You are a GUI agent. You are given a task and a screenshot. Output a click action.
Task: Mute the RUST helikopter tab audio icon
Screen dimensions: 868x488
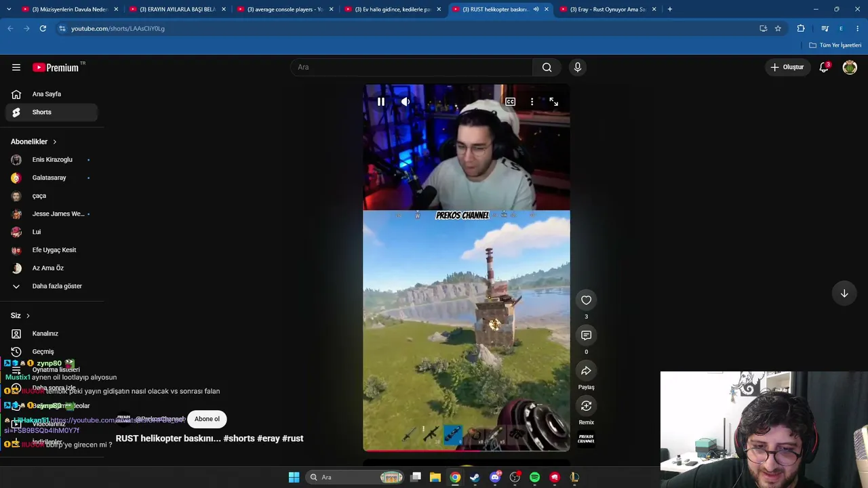tap(536, 9)
